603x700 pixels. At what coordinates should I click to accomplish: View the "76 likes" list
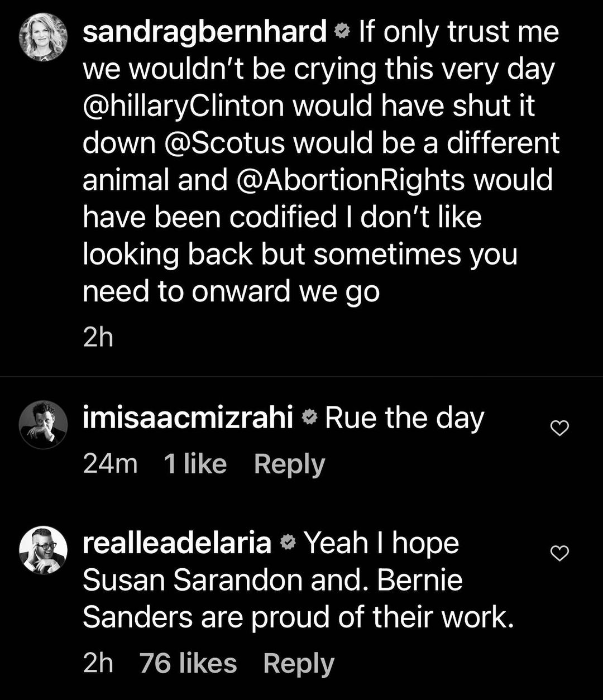[x=188, y=664]
